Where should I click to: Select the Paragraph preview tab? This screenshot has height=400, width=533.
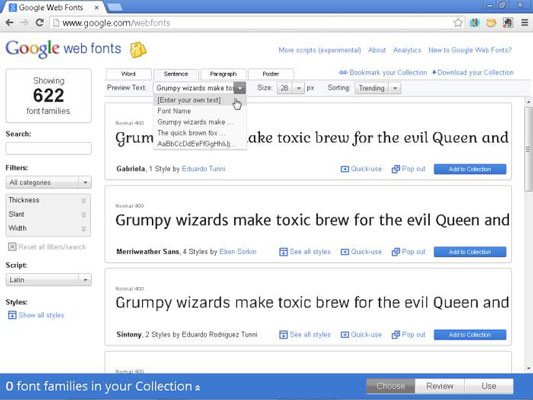pos(223,74)
